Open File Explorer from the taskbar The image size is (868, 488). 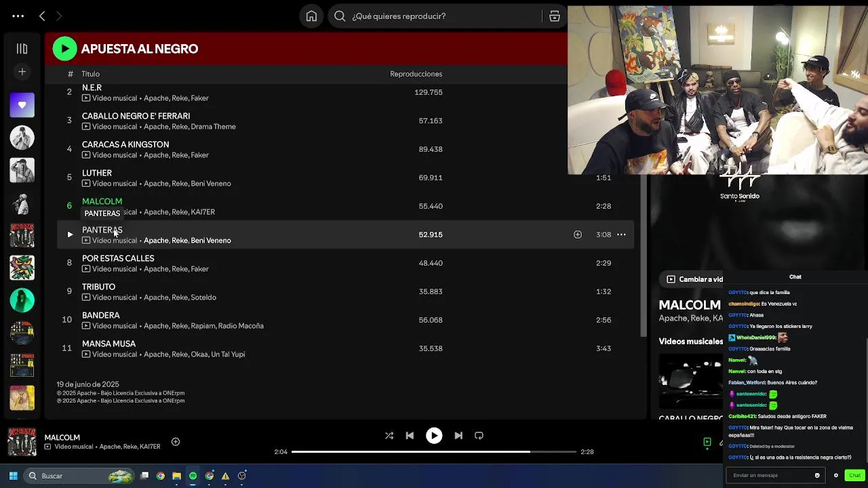tap(177, 476)
